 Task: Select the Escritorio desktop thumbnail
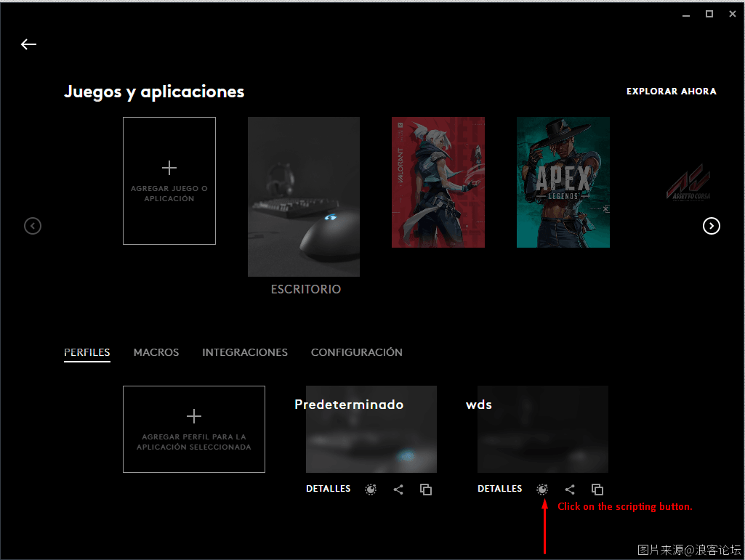(x=304, y=197)
